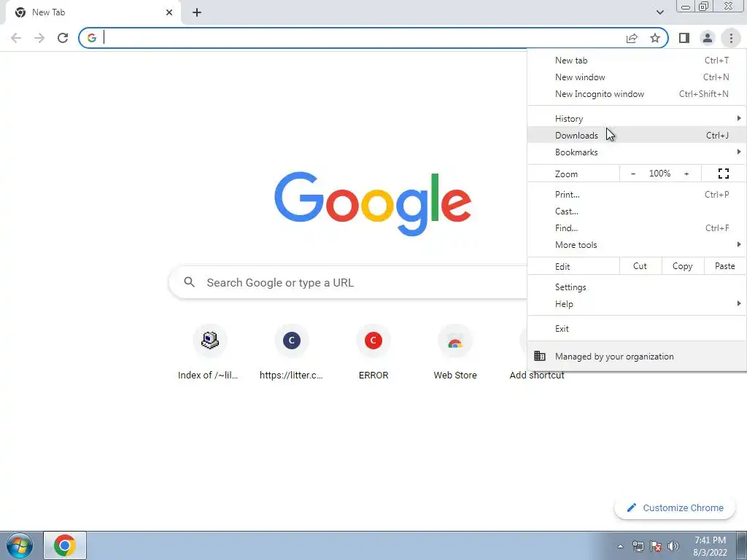Screen dimensions: 747x560
Task: Open the Windows Start button
Action: 19,545
